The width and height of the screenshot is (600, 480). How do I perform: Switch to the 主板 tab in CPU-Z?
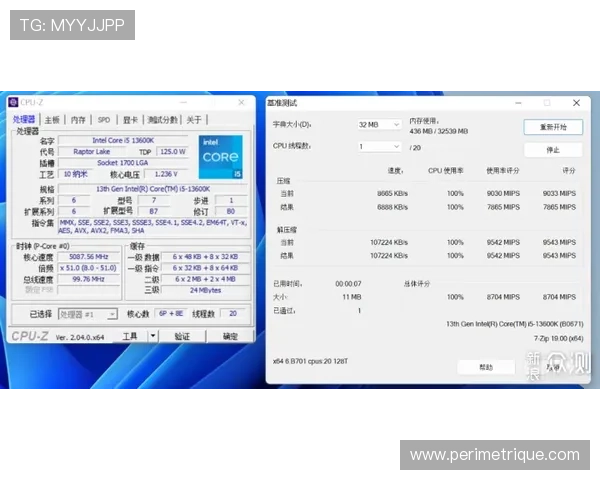pos(52,120)
